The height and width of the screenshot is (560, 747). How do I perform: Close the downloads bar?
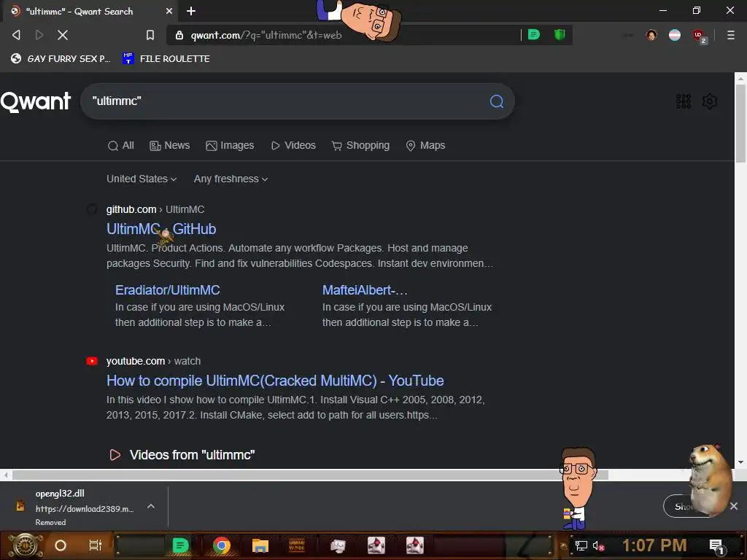(734, 506)
